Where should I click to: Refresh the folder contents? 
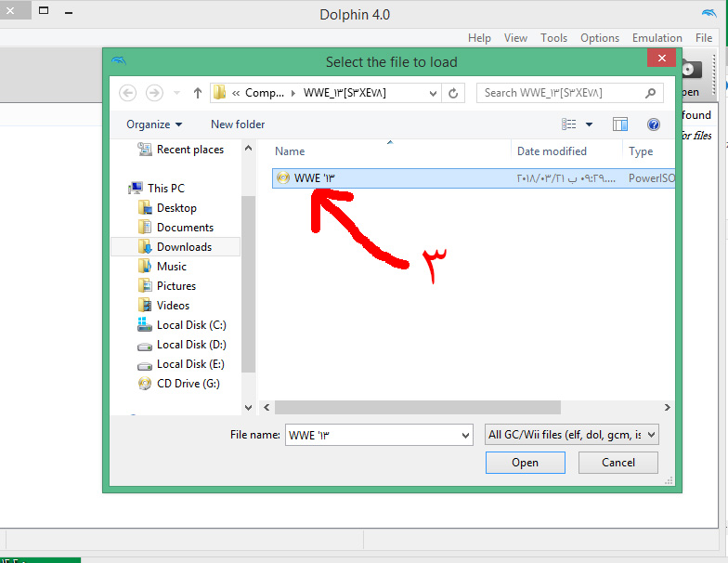click(x=453, y=93)
